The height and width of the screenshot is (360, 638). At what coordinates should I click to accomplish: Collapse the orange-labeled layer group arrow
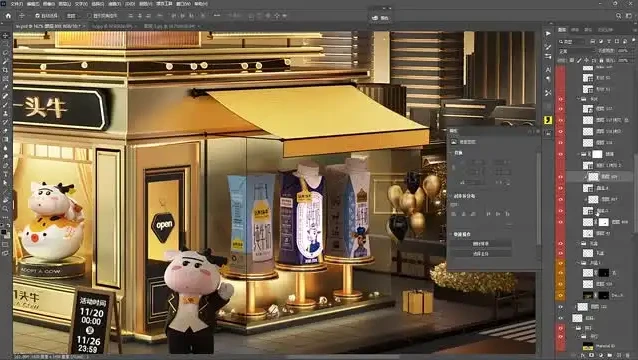point(579,263)
